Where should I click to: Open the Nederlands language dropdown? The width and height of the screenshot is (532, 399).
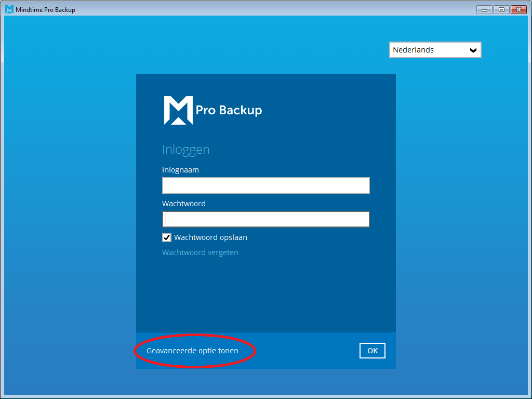pos(435,50)
